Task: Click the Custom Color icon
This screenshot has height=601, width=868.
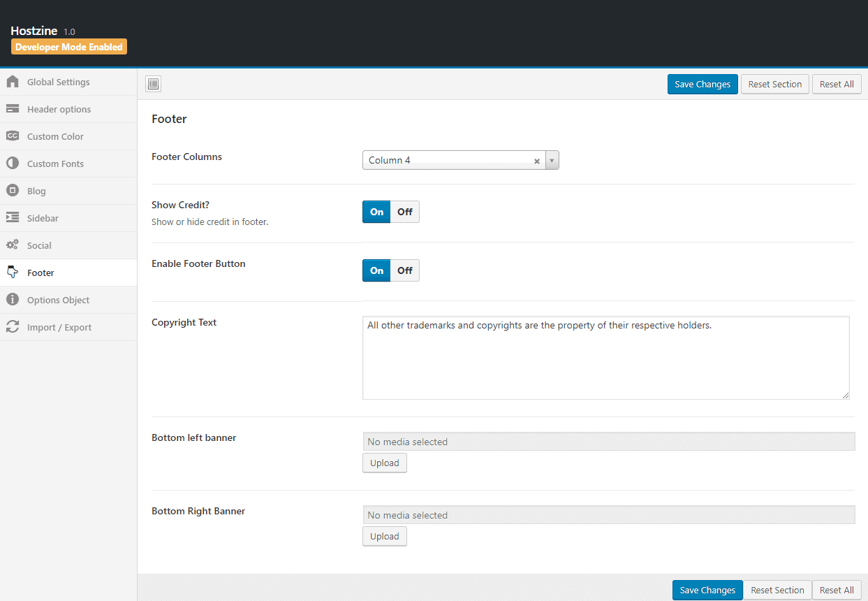Action: (13, 136)
